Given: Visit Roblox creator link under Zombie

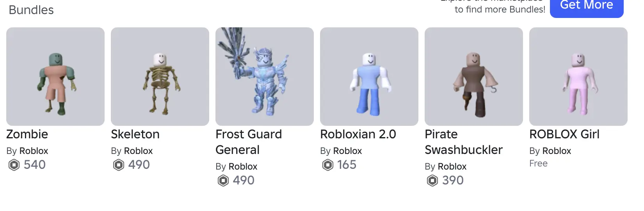Looking at the screenshot, I should point(34,151).
